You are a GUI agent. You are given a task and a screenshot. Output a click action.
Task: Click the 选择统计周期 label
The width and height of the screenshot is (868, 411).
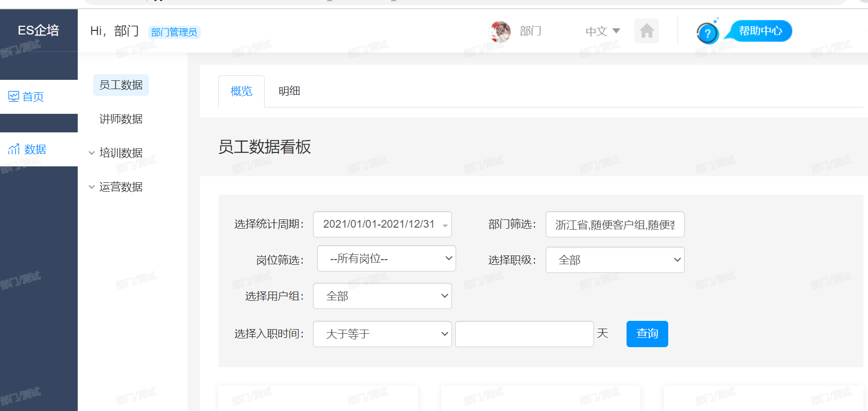(x=269, y=224)
